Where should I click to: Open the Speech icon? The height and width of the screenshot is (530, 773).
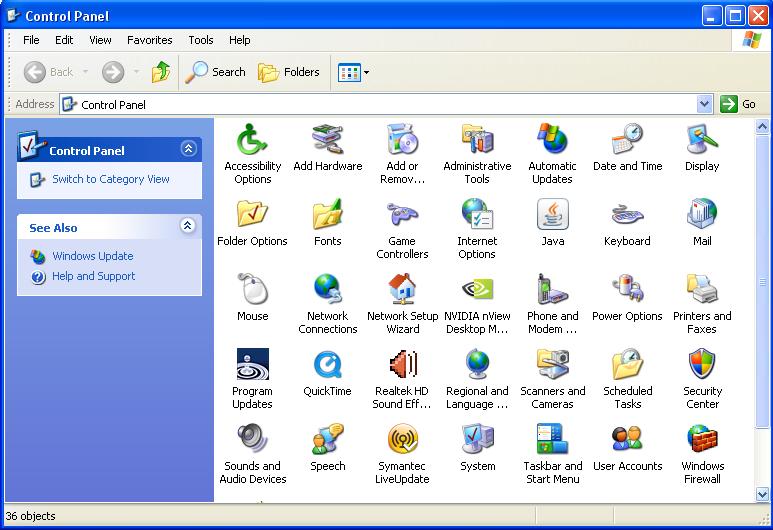click(327, 439)
